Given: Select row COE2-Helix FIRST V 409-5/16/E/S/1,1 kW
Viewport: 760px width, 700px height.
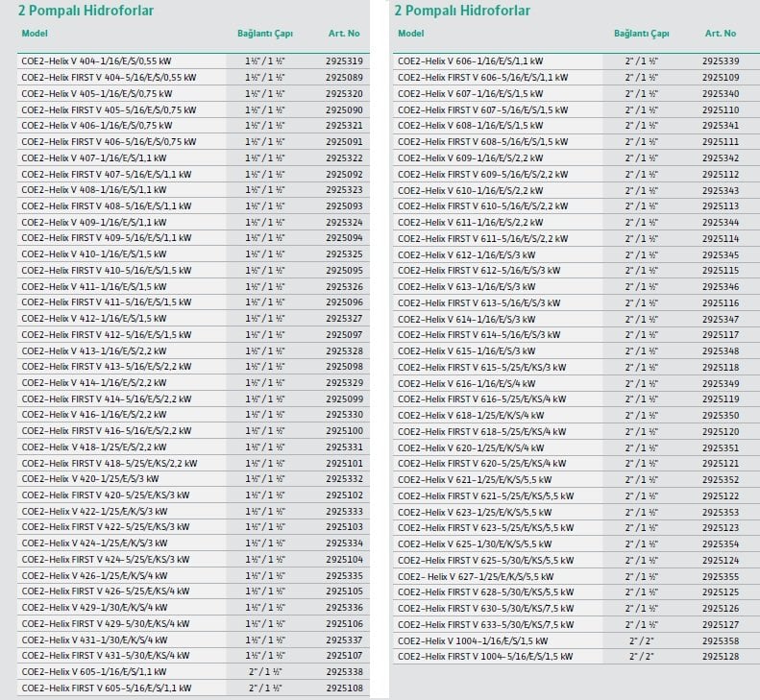Looking at the screenshot, I should 193,238.
